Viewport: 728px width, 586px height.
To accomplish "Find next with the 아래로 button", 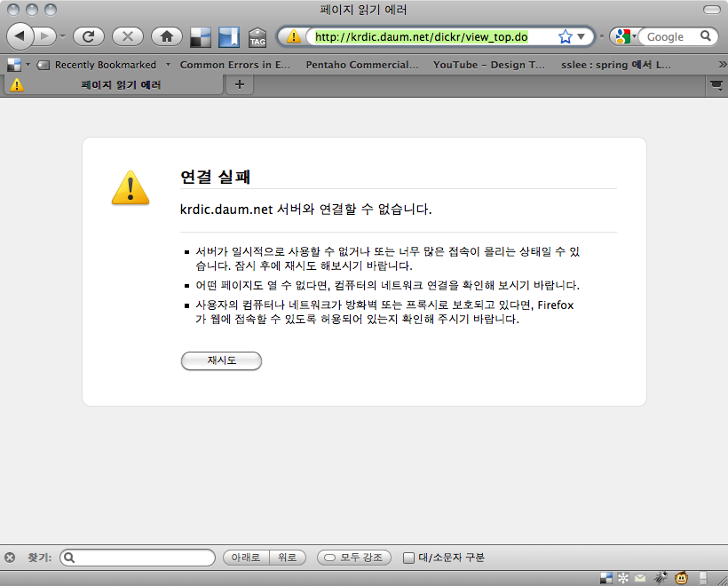I will (x=246, y=558).
